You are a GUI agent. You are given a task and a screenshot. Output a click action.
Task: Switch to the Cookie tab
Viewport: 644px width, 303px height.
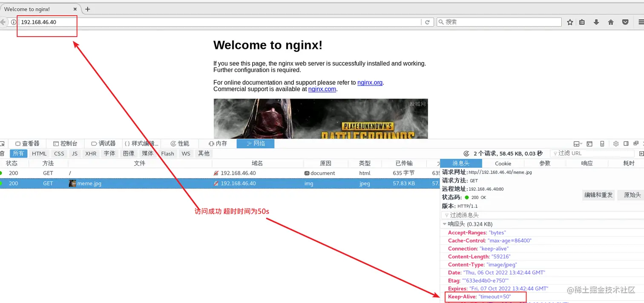(x=503, y=163)
